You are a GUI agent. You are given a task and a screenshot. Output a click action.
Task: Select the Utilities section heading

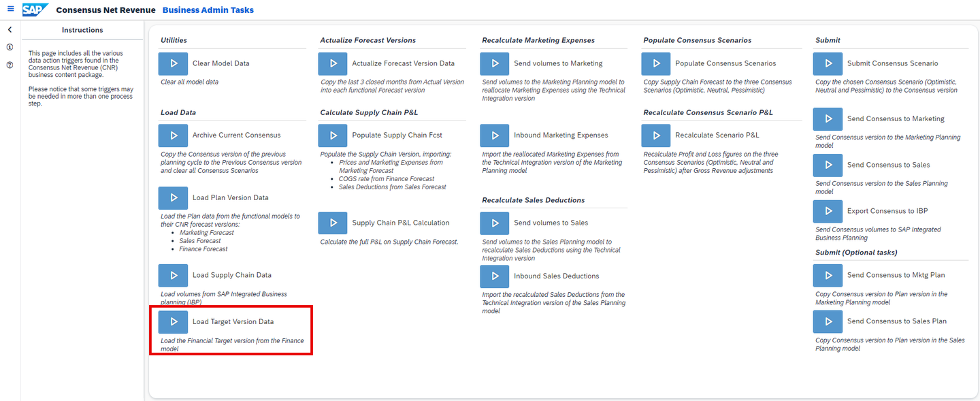(x=174, y=40)
